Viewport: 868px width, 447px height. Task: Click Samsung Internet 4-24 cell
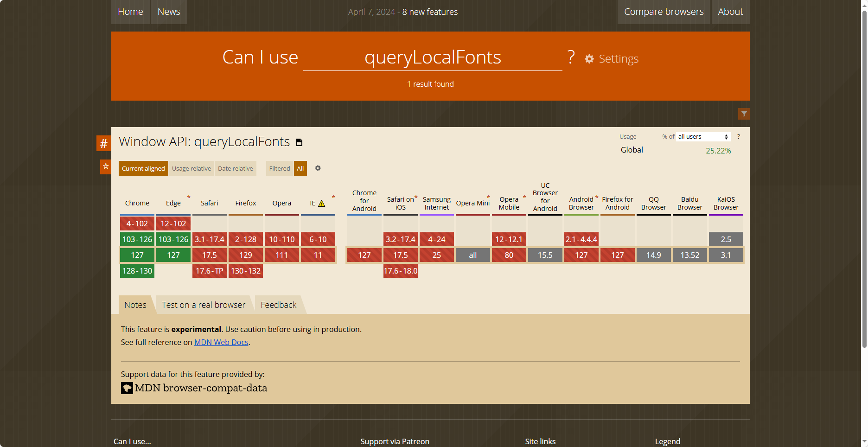437,239
